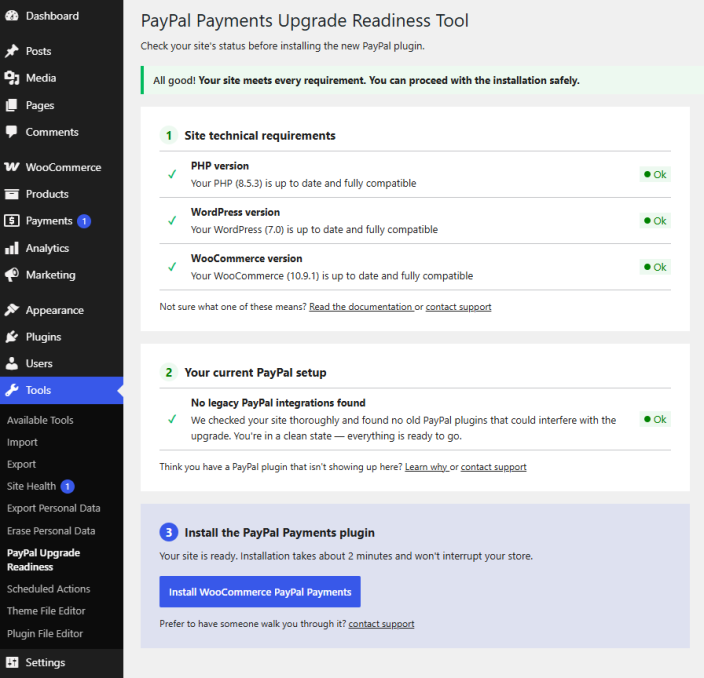Click the Payments notification badge

pyautogui.click(x=84, y=221)
